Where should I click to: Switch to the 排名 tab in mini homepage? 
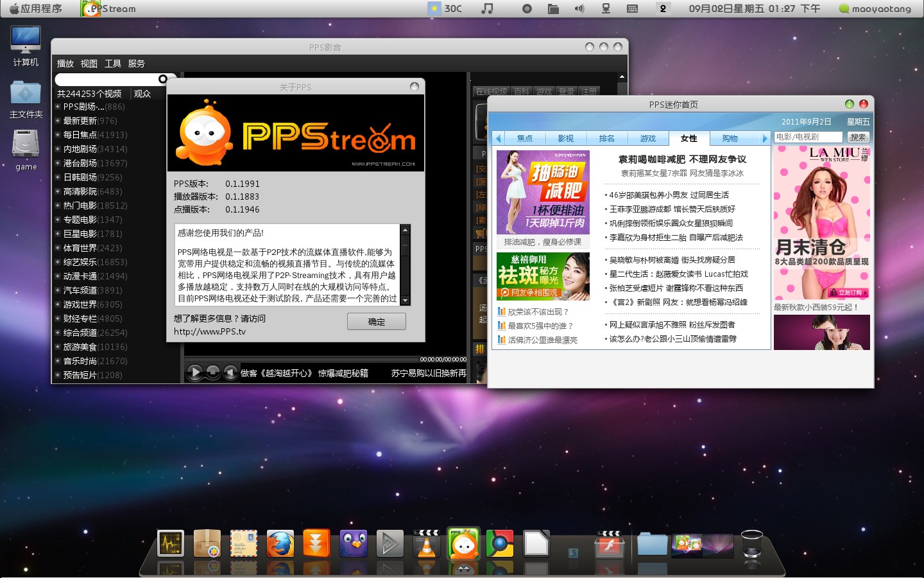click(607, 138)
